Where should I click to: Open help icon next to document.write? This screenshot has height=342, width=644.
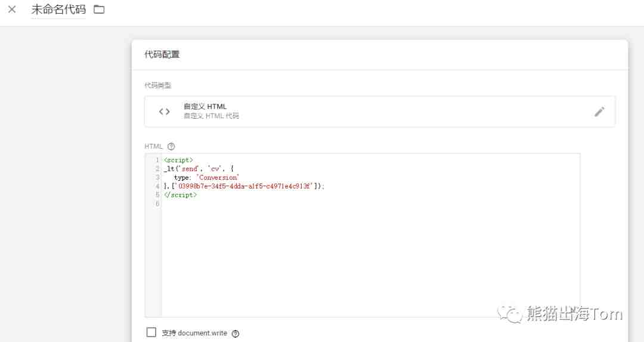point(236,334)
